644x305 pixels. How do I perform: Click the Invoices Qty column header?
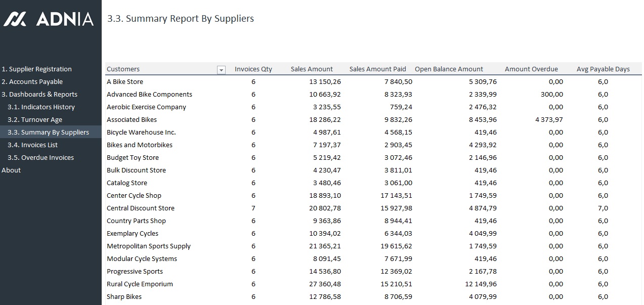pos(253,69)
